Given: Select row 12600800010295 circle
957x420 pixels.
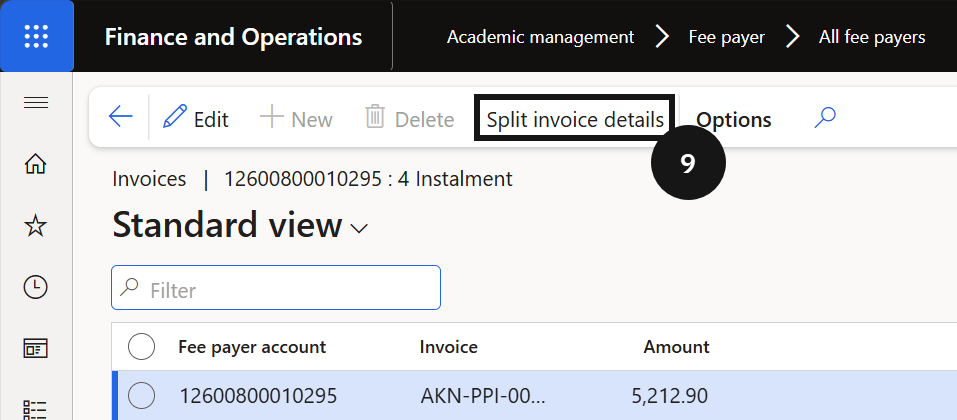Looking at the screenshot, I should click(142, 396).
